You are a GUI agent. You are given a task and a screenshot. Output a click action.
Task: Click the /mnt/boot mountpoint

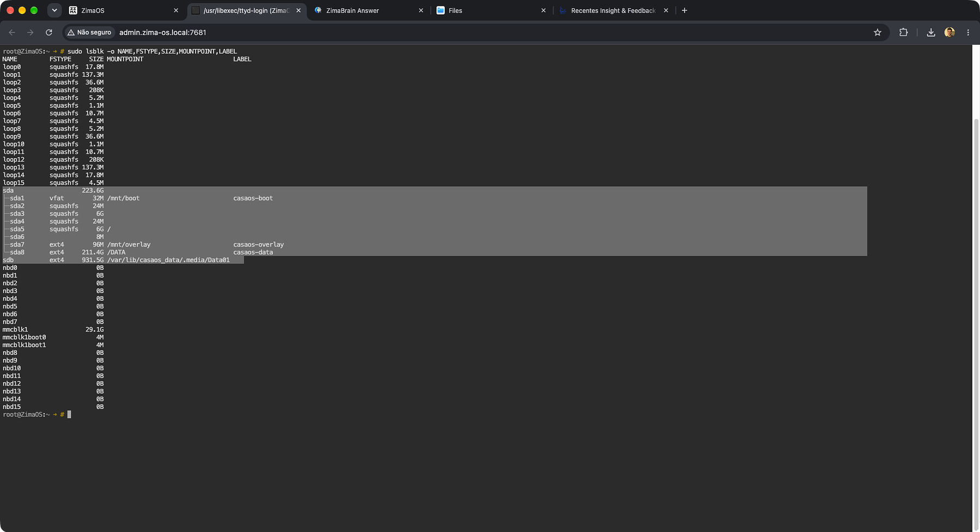click(x=124, y=198)
